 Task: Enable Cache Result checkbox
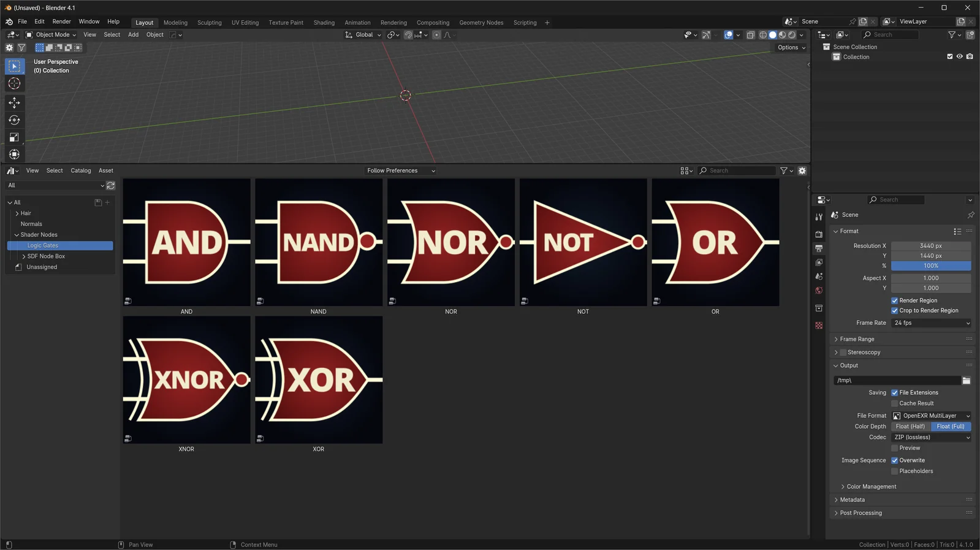894,403
